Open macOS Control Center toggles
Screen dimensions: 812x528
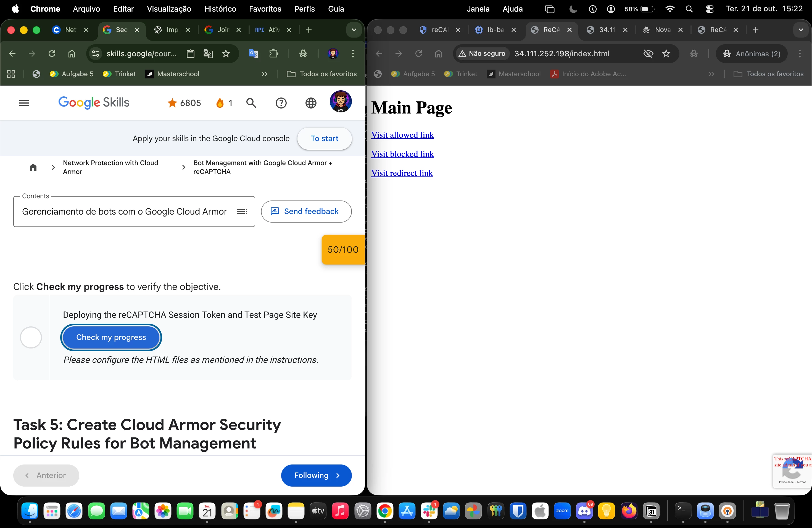coord(710,9)
